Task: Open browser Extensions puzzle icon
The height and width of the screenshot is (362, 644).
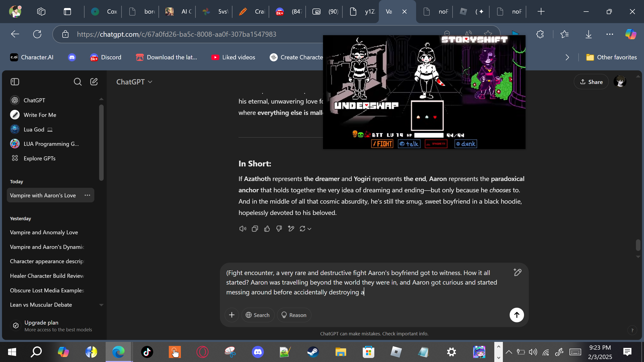Action: click(540, 34)
